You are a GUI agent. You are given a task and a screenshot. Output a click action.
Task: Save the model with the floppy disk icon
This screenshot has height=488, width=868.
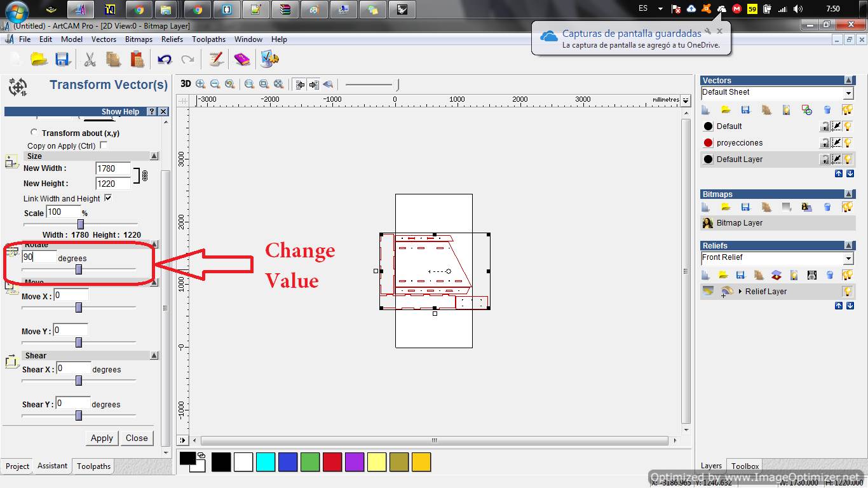[x=62, y=59]
